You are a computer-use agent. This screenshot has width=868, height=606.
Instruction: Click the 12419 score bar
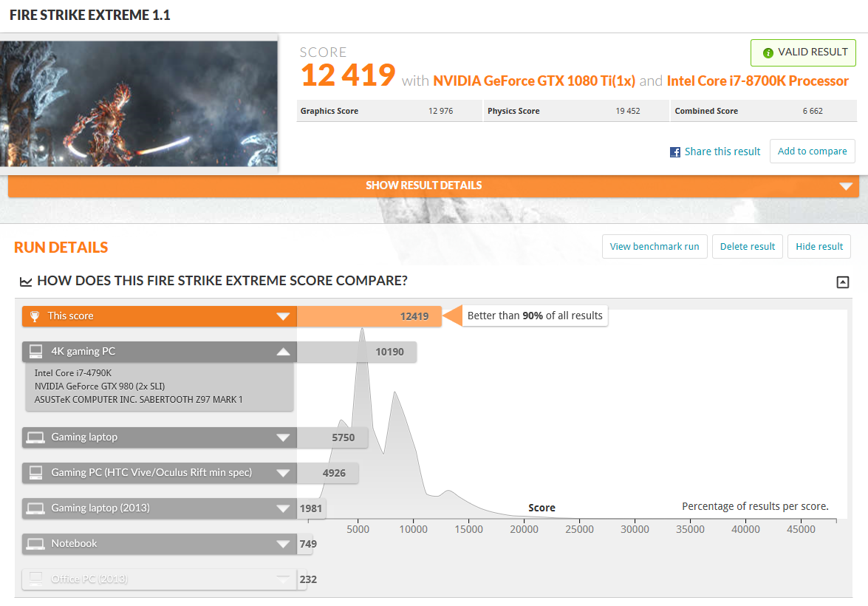point(369,316)
